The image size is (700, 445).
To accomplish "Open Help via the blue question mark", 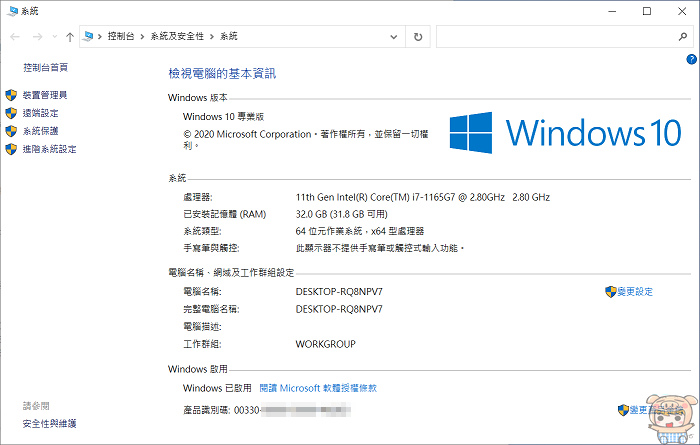I will 691,59.
